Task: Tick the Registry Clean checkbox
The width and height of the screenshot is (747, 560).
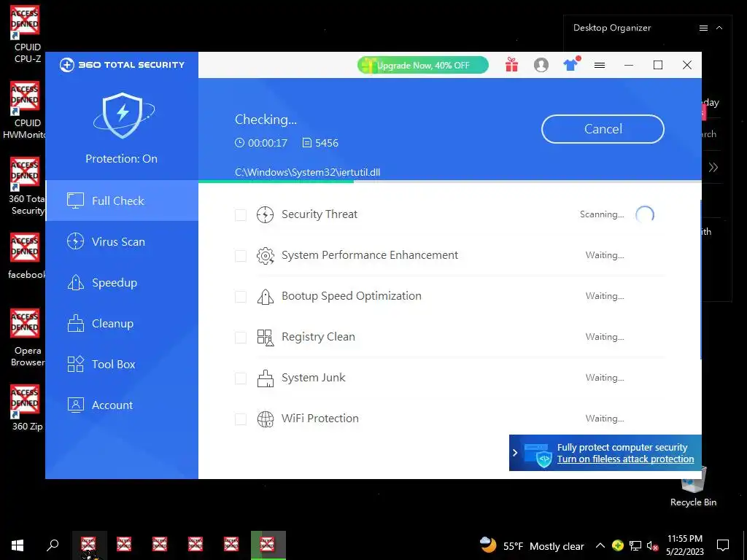Action: point(241,338)
